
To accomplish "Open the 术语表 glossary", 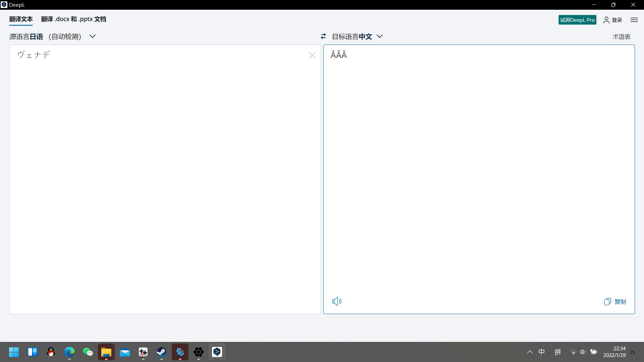I will tap(622, 37).
